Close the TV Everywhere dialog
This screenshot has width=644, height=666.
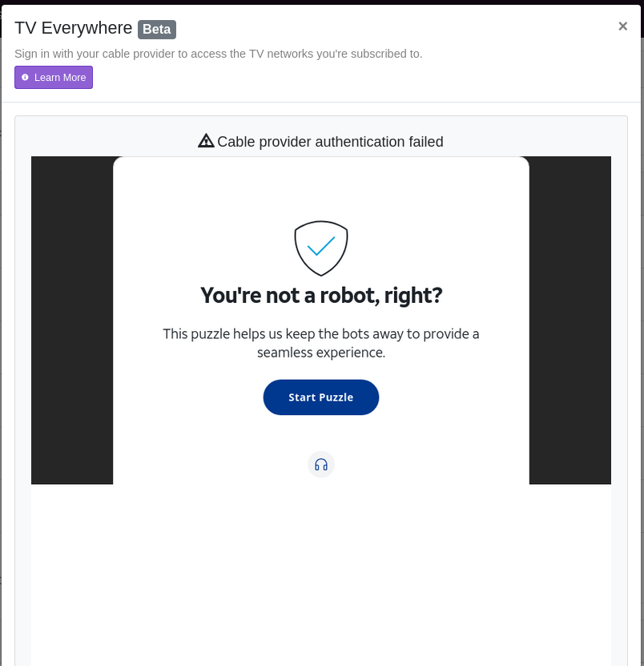coord(622,26)
